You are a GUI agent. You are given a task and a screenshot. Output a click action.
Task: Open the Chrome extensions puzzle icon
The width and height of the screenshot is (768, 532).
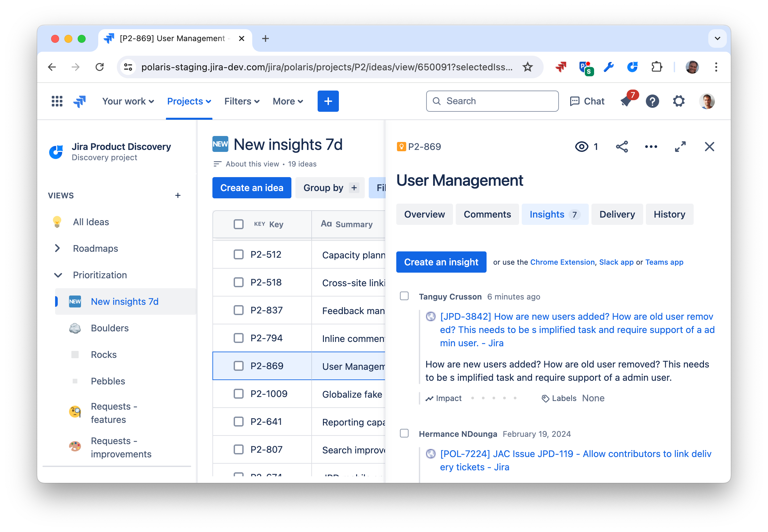[x=656, y=67]
